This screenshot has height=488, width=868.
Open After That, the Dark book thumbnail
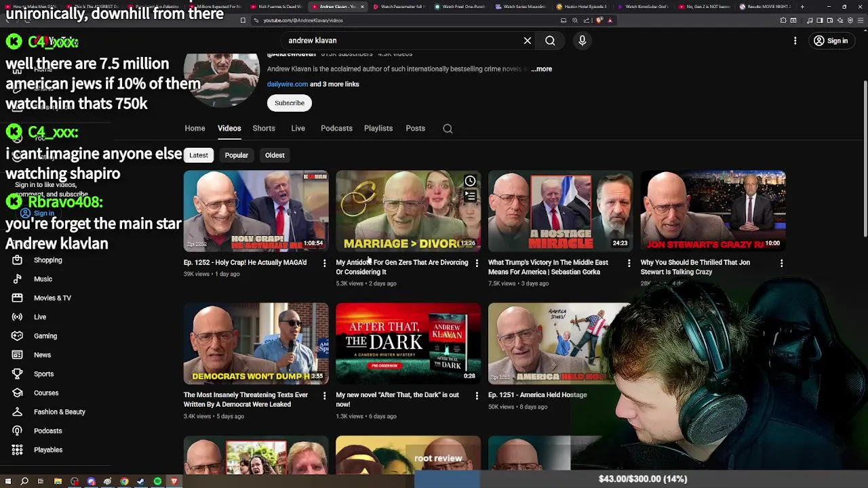pos(408,344)
